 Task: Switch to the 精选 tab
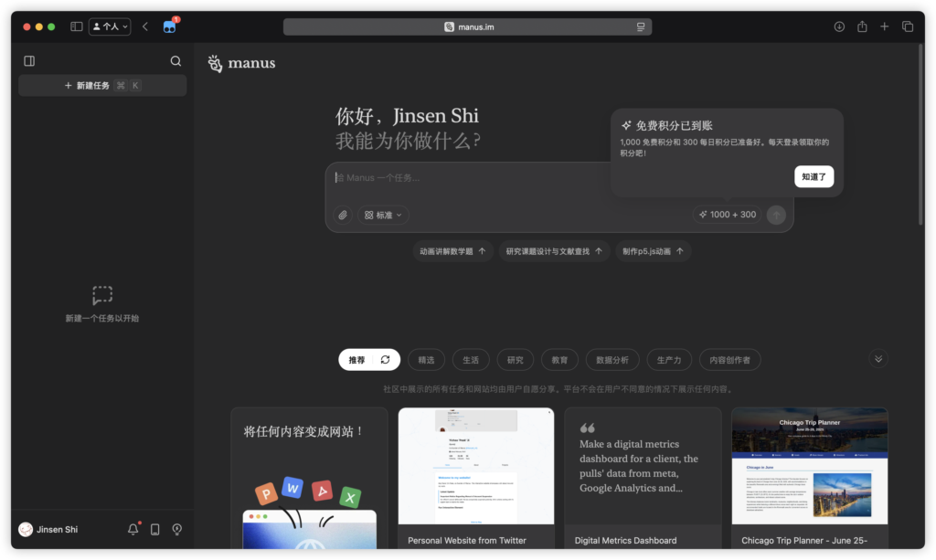click(x=426, y=360)
